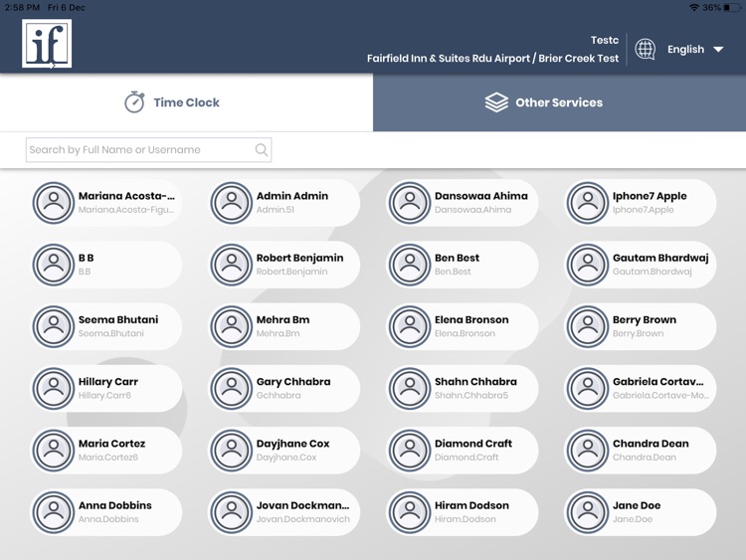This screenshot has height=560, width=746.
Task: Click the stacked layers icon beside Other Services
Action: click(496, 102)
